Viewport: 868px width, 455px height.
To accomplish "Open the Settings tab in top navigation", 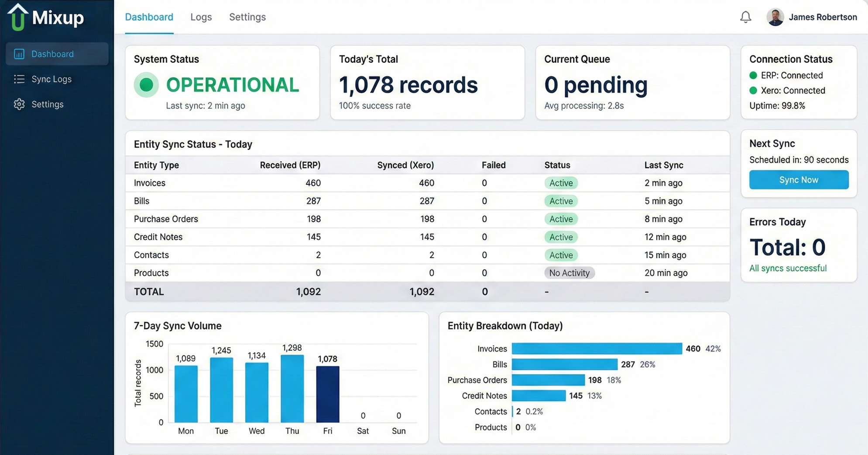I will click(247, 17).
